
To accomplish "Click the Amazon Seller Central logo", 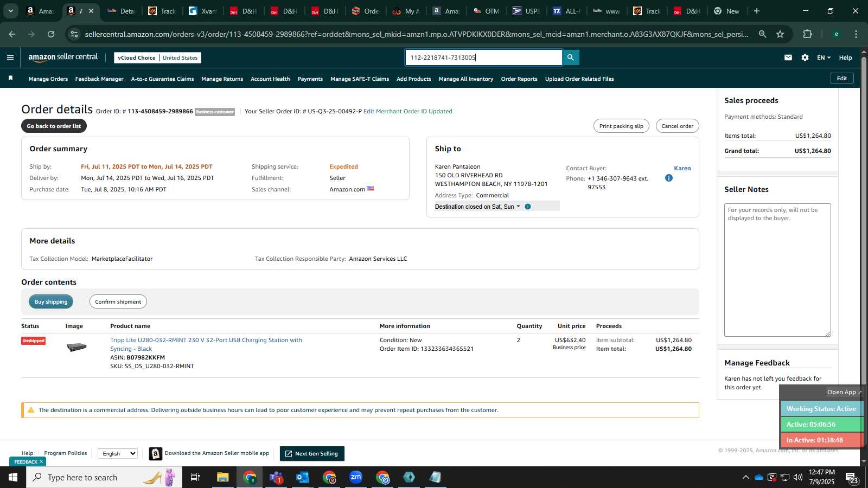I will [x=63, y=57].
